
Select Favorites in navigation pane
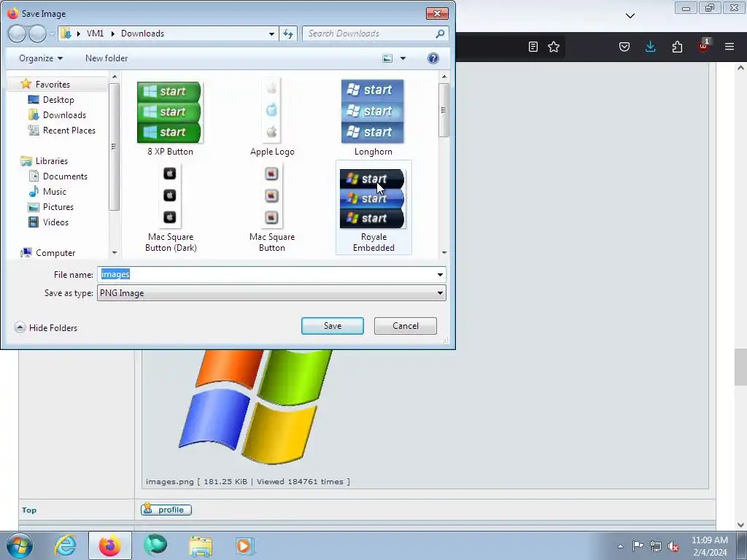[x=53, y=85]
